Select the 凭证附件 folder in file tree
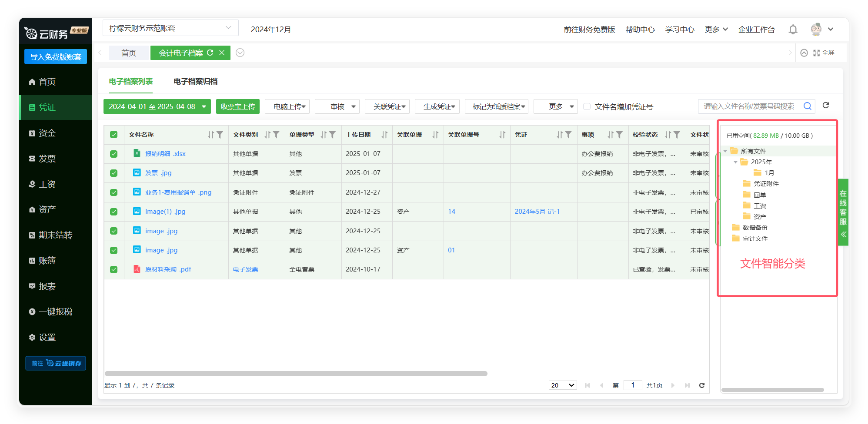 tap(765, 184)
